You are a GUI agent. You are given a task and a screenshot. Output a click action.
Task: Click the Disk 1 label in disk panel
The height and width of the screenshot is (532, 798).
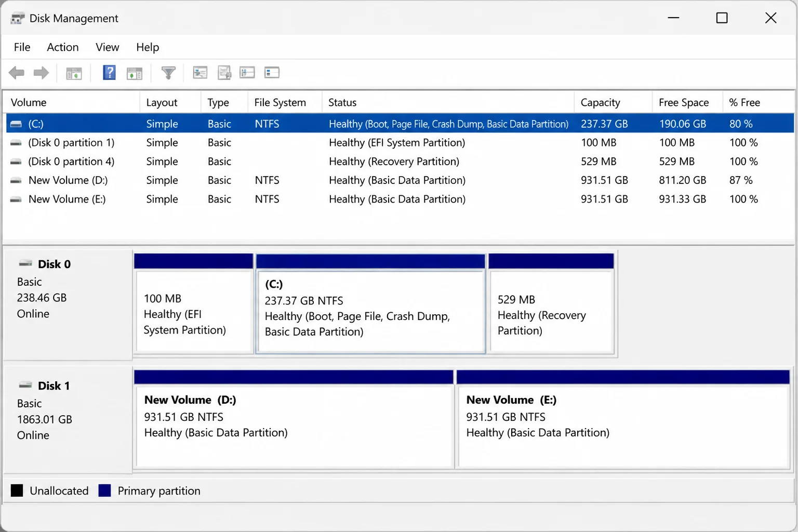click(x=54, y=385)
